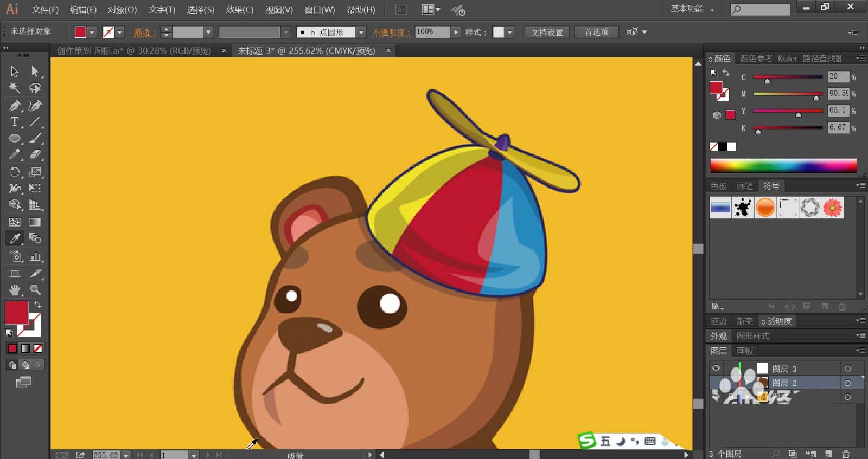Click the CMYK color spectrum bar

pyautogui.click(x=783, y=165)
